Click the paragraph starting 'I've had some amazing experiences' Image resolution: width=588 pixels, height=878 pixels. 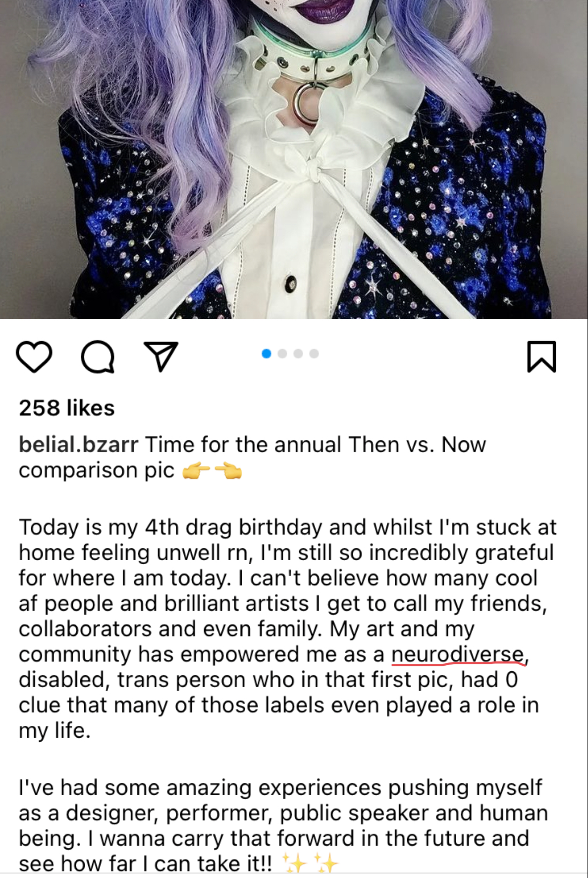pyautogui.click(x=283, y=825)
